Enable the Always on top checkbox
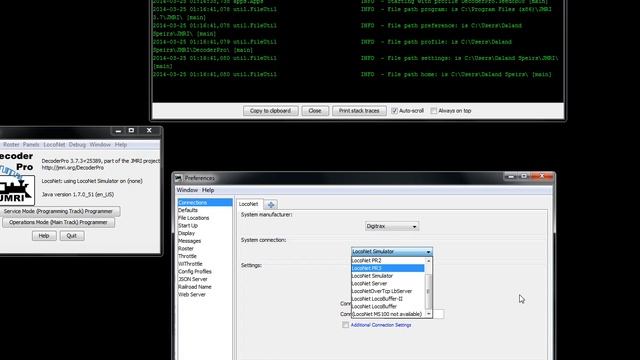640x360 pixels. 433,111
